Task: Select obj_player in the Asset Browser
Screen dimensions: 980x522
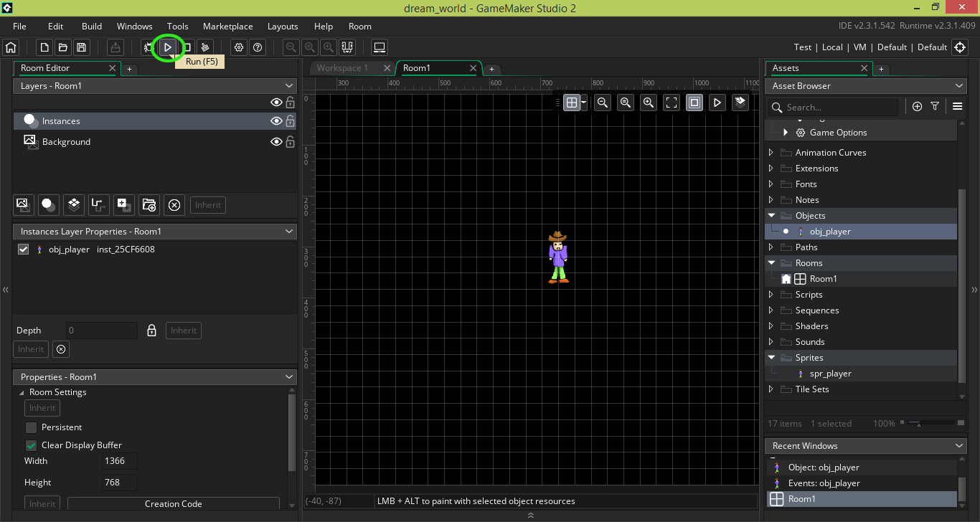Action: pos(830,232)
